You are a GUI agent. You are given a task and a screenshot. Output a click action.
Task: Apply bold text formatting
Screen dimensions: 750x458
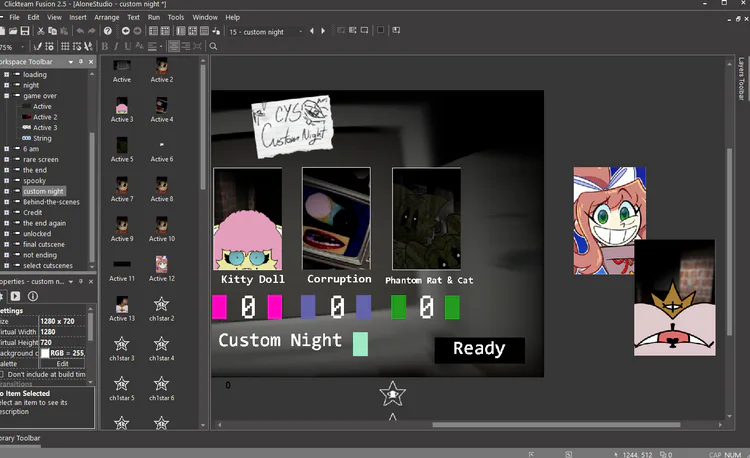[x=105, y=46]
